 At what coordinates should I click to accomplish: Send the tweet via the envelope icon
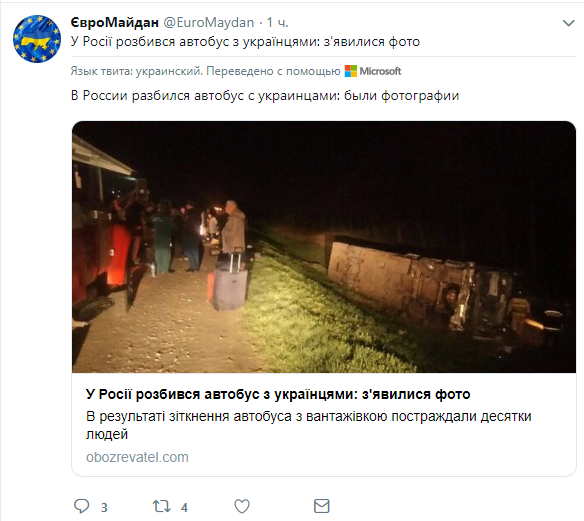click(x=321, y=506)
